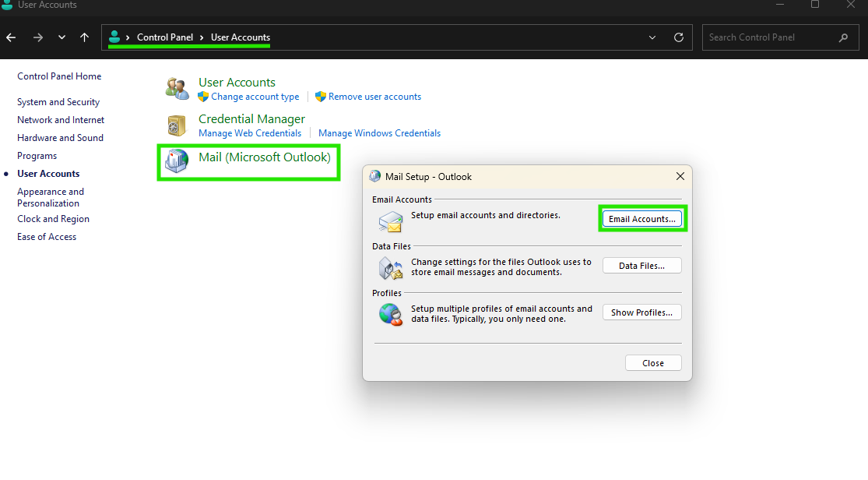Click the user icon in address bar

click(114, 37)
